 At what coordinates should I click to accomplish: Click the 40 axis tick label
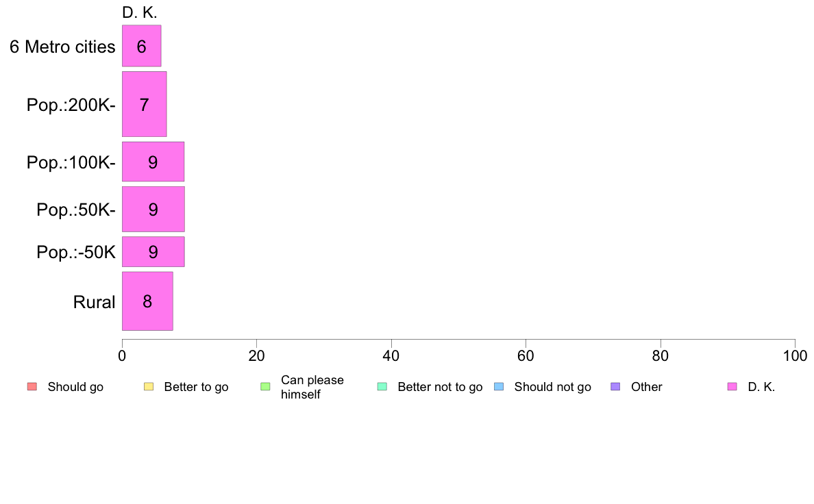391,355
